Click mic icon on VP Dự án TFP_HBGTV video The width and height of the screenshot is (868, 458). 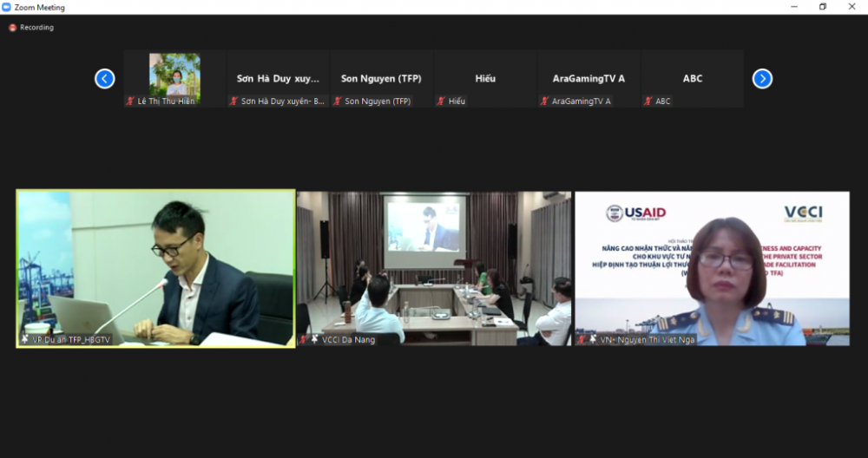[25, 339]
